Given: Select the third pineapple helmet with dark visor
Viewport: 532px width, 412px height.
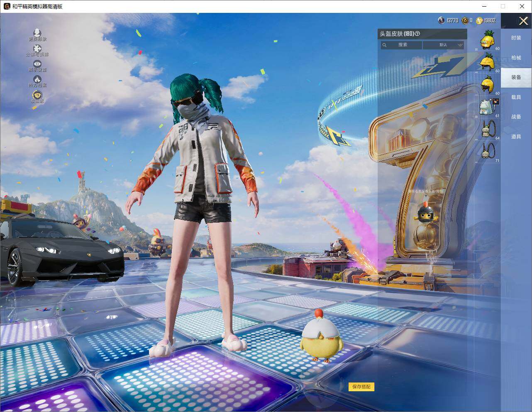Looking at the screenshot, I should tap(488, 85).
